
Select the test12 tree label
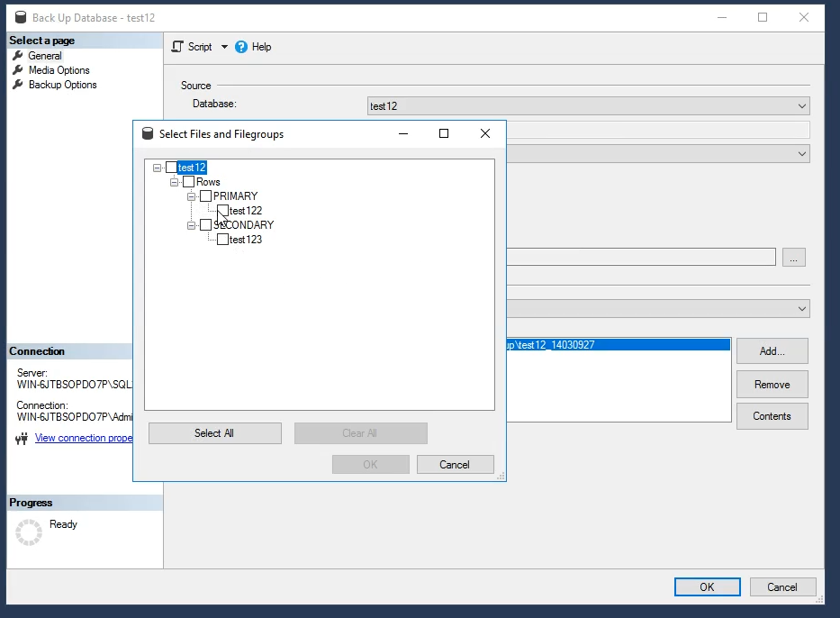[192, 168]
